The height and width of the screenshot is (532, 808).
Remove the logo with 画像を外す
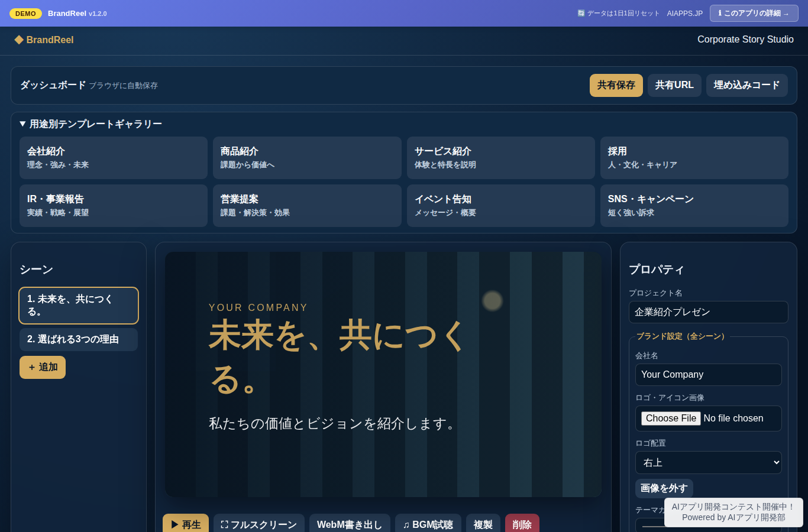point(664,488)
